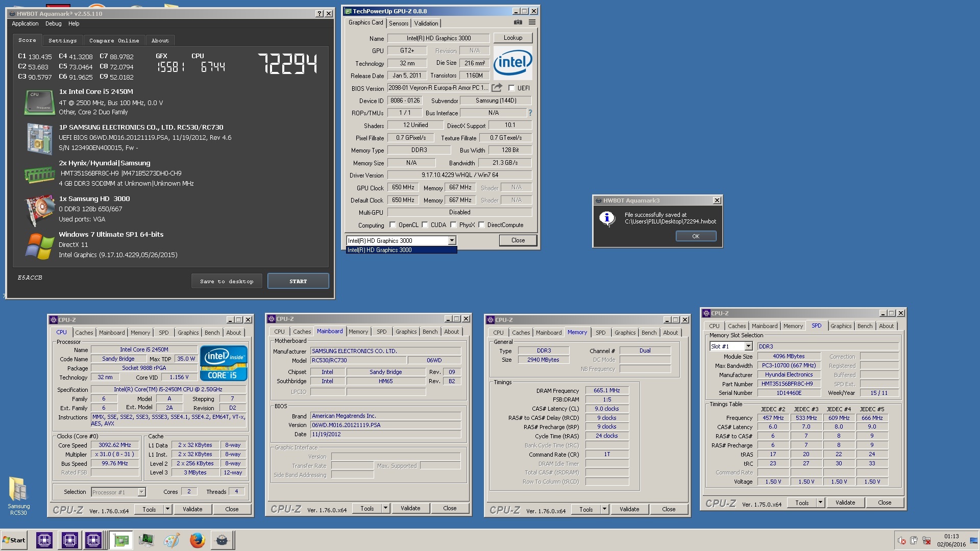Select HWBOT Aquamark taskbar icon
The height and width of the screenshot is (551, 980).
tap(222, 540)
